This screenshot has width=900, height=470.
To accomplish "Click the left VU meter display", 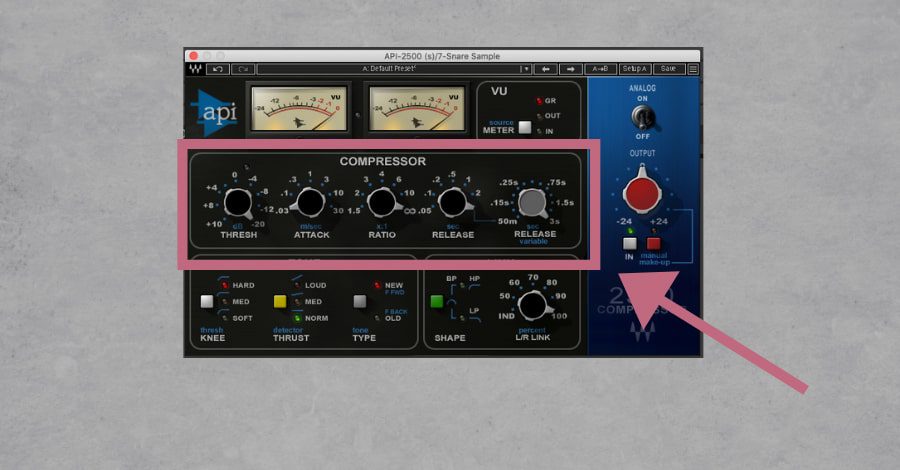I will tap(298, 109).
